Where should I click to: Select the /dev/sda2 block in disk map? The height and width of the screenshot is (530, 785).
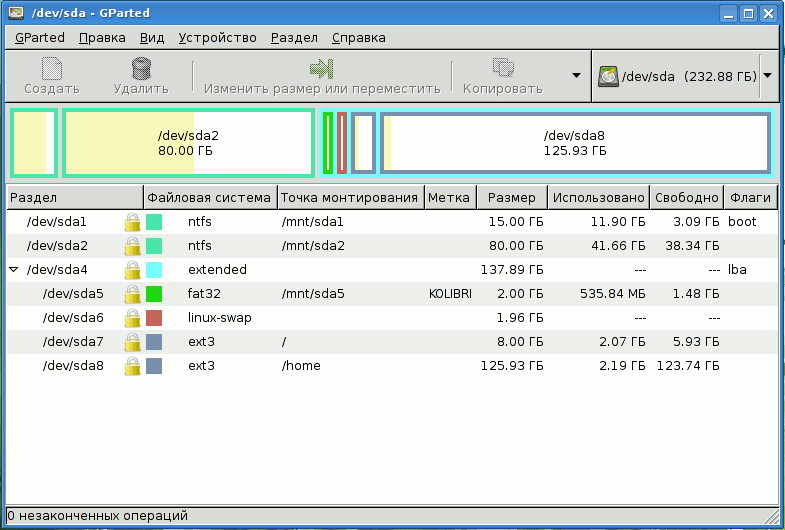coord(188,143)
